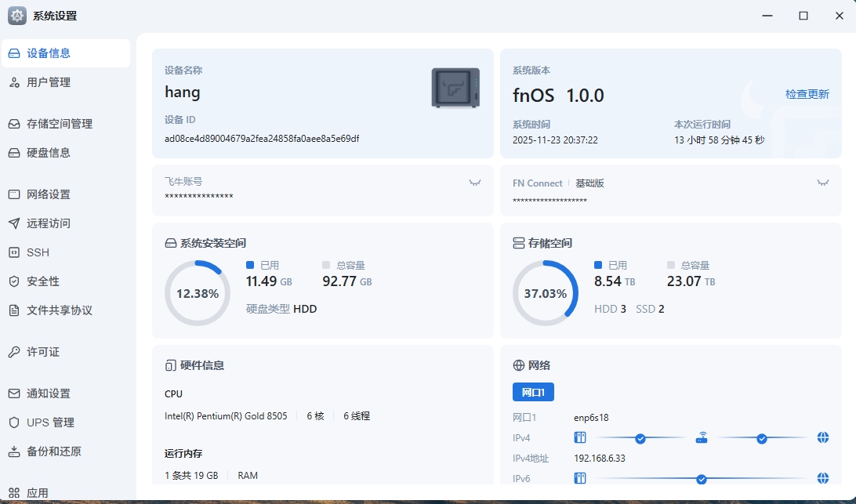This screenshot has height=504, width=856.
Task: Switch to the 网口1 tab
Action: pos(533,392)
